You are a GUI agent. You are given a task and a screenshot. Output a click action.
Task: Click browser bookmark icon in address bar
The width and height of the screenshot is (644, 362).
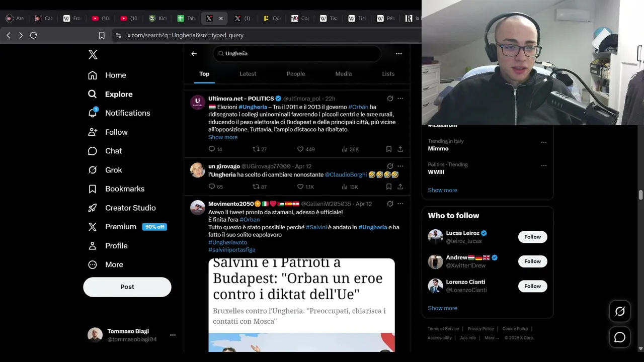(x=102, y=35)
